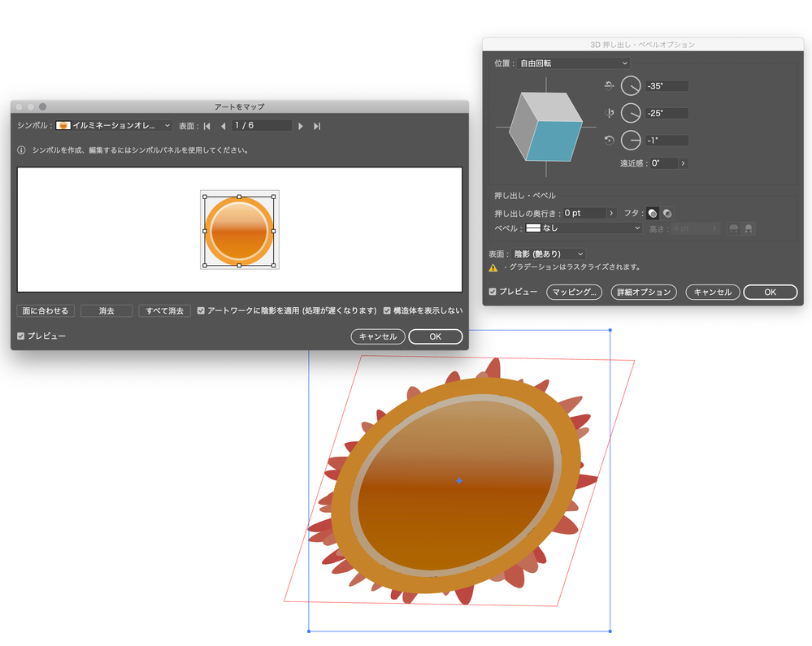Select the solid cap (フタ) on icon
Screen dimensions: 812x646
coord(653,213)
